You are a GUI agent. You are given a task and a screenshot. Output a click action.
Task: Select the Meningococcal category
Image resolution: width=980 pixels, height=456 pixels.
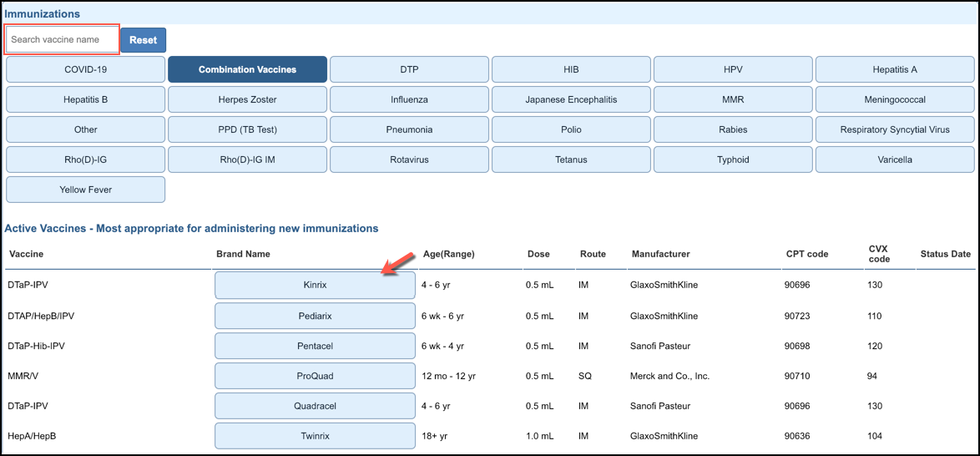click(x=895, y=99)
